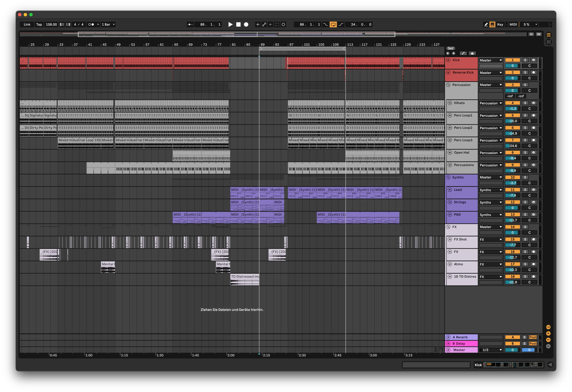Toggle the Lock Envelopes button
The width and height of the screenshot is (572, 392).
(472, 53)
